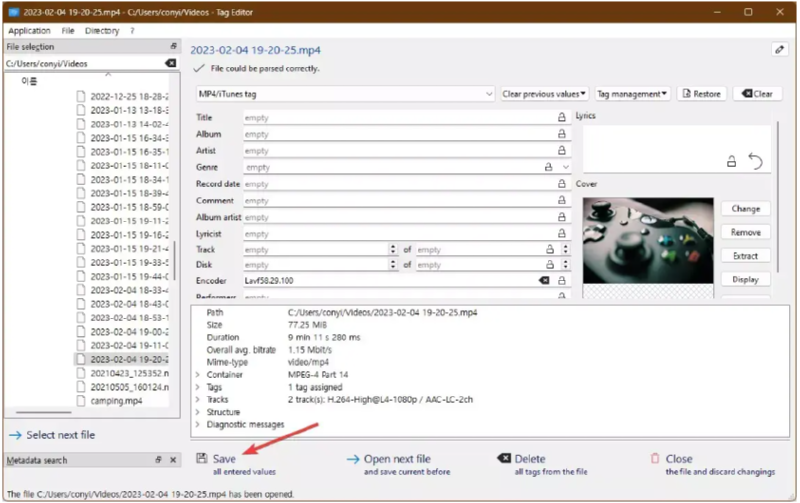Select camping.mp4 in the file list

(115, 401)
